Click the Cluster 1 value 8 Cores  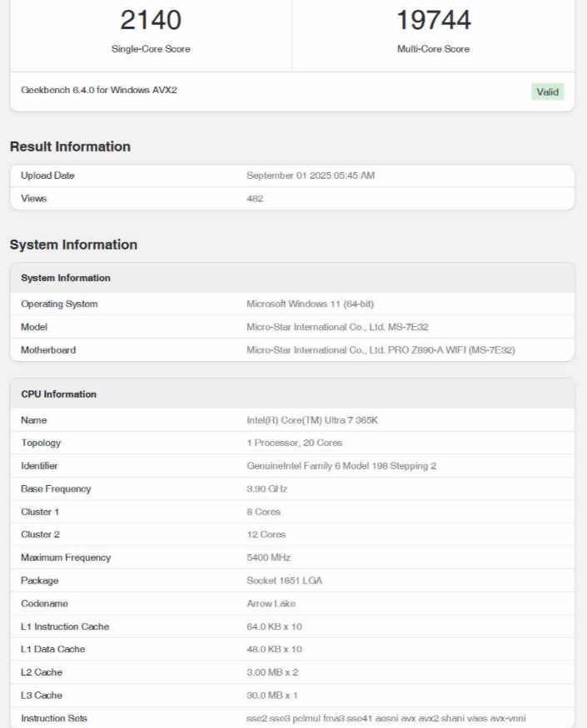263,513
